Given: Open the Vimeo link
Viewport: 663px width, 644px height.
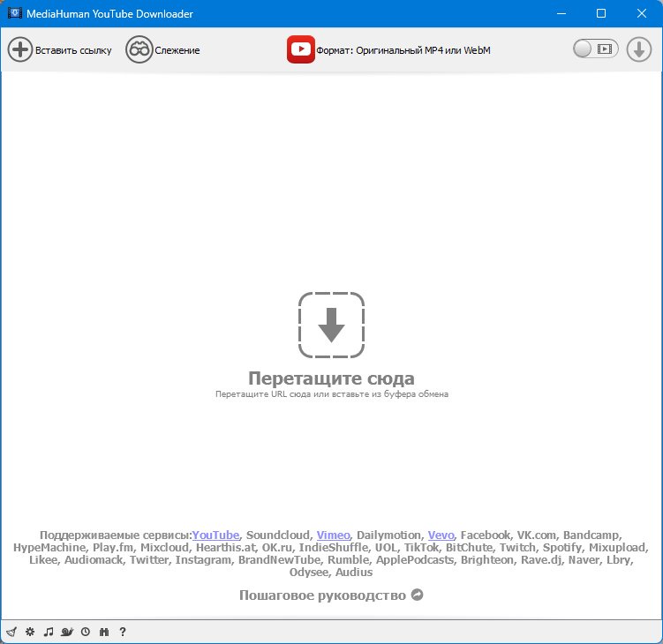Looking at the screenshot, I should (333, 535).
